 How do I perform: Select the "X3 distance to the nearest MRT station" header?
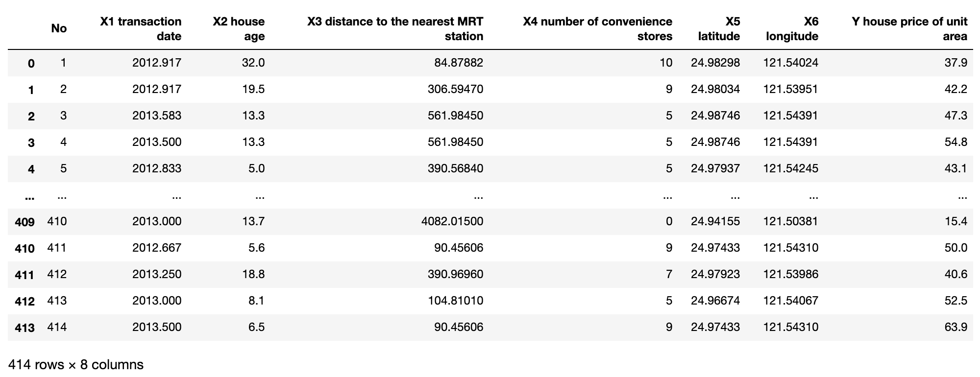coord(395,28)
